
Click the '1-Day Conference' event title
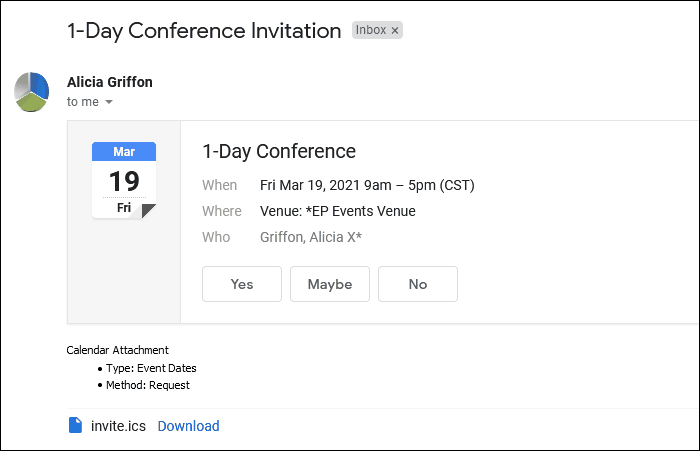coord(279,151)
